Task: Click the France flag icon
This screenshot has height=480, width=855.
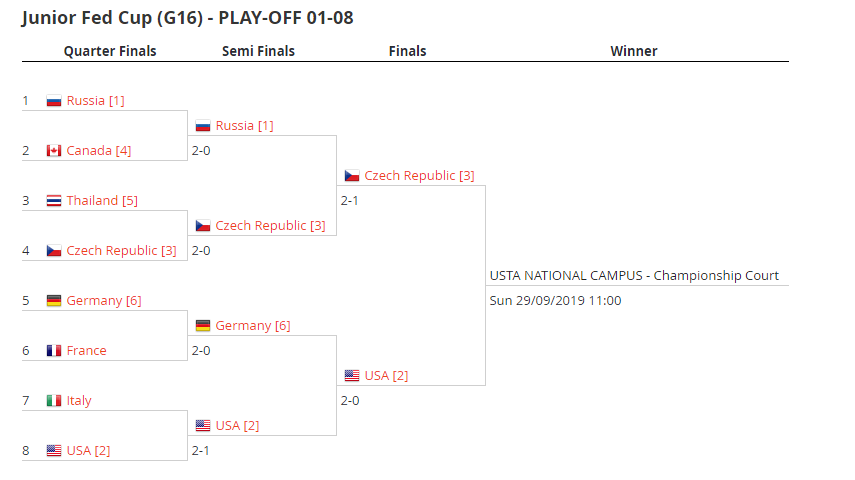Action: (x=53, y=351)
